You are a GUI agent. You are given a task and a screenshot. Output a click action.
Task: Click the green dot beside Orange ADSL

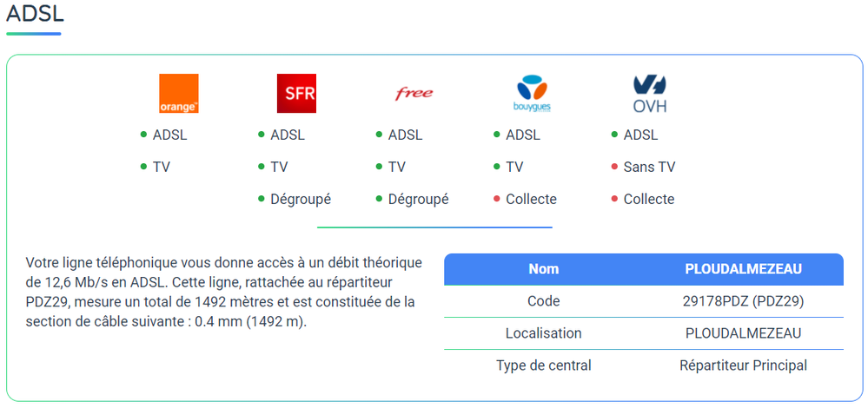[x=143, y=135]
